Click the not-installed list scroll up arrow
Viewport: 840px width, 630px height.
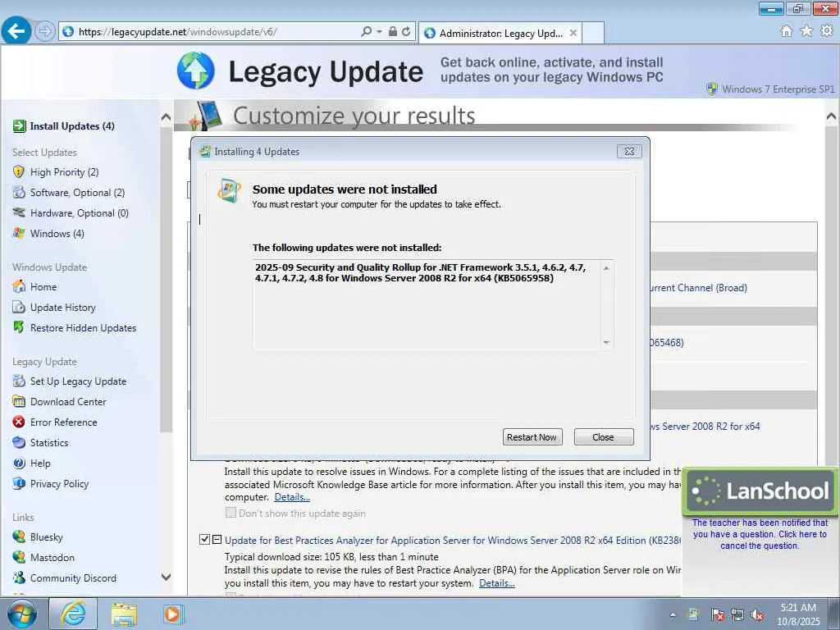(x=606, y=268)
